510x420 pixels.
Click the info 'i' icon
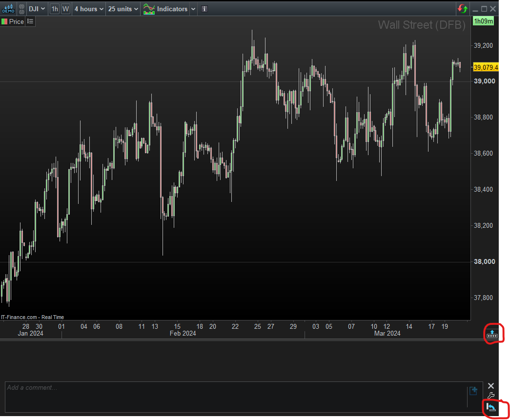(x=204, y=9)
